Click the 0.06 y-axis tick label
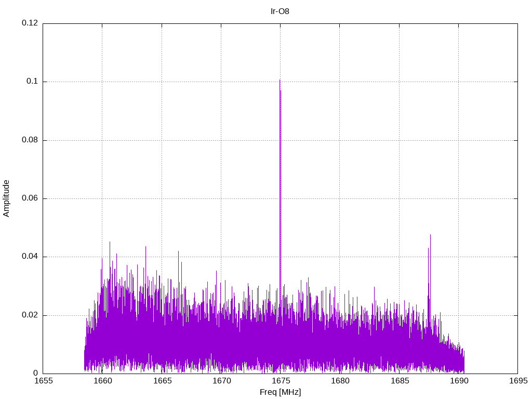532x399 pixels. (x=30, y=198)
